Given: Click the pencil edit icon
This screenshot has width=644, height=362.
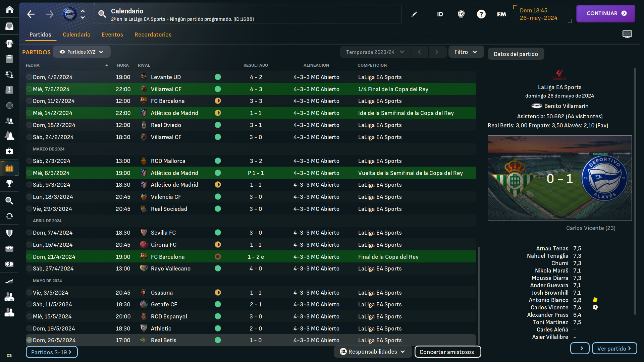Looking at the screenshot, I should (414, 14).
